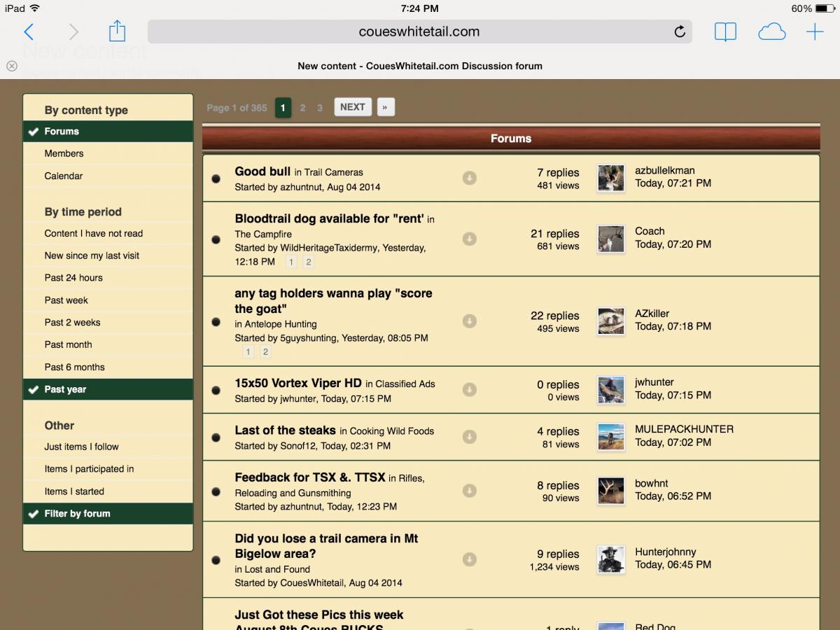Open the Last of the steaks topic
This screenshot has width=840, height=630.
(x=285, y=430)
